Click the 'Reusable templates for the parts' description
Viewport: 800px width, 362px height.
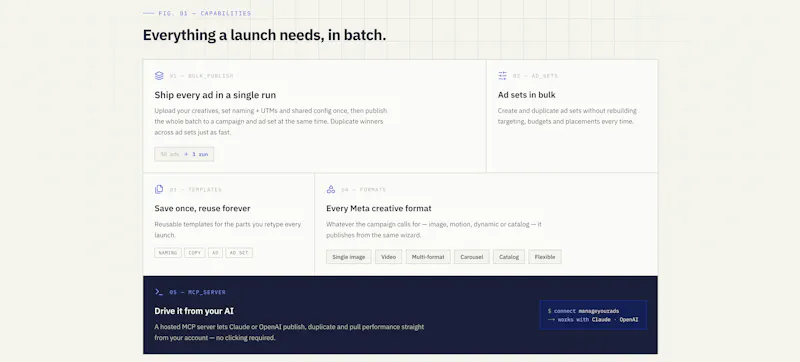(228, 229)
